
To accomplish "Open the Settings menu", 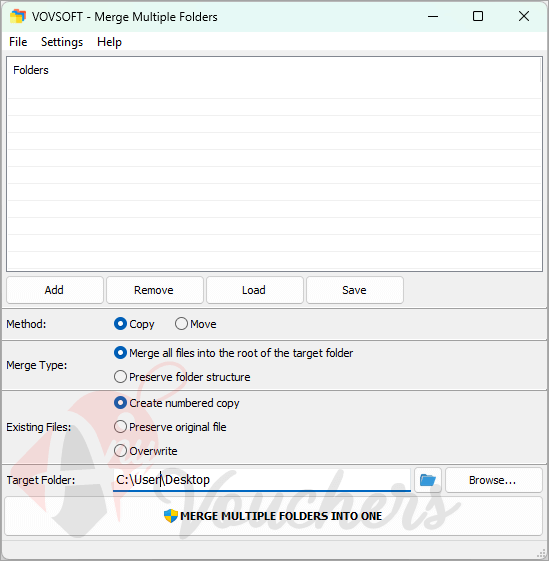I will click(x=62, y=42).
